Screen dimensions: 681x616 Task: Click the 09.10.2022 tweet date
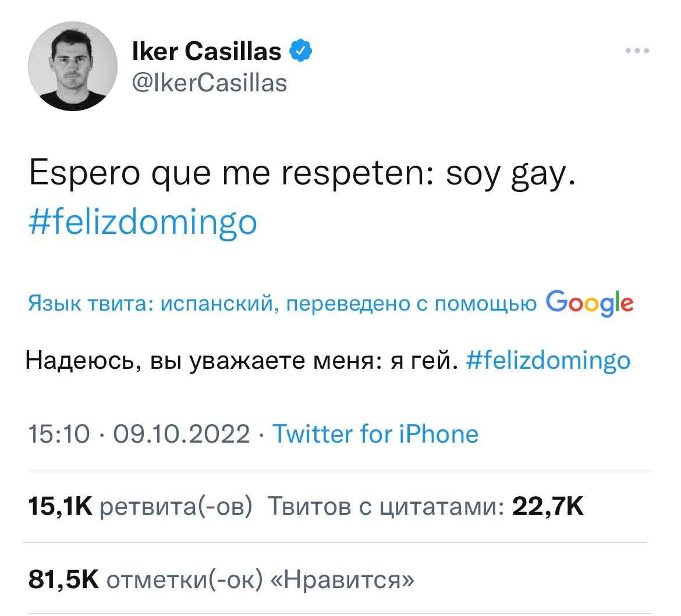point(181,434)
